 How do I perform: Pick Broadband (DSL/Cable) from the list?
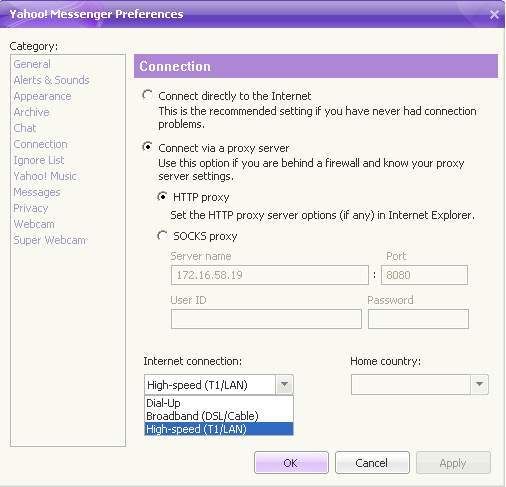(219, 416)
